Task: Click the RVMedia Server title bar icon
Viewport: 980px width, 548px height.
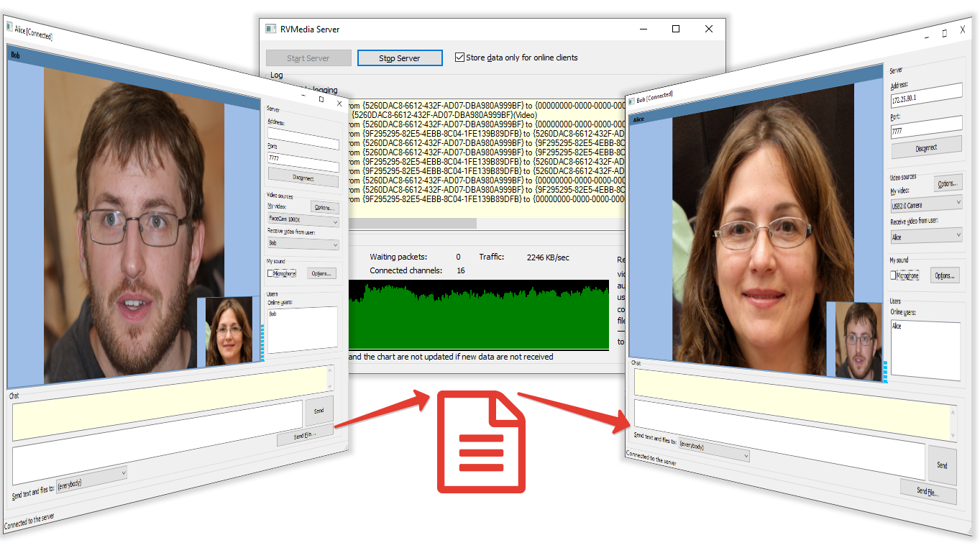Action: coord(270,29)
